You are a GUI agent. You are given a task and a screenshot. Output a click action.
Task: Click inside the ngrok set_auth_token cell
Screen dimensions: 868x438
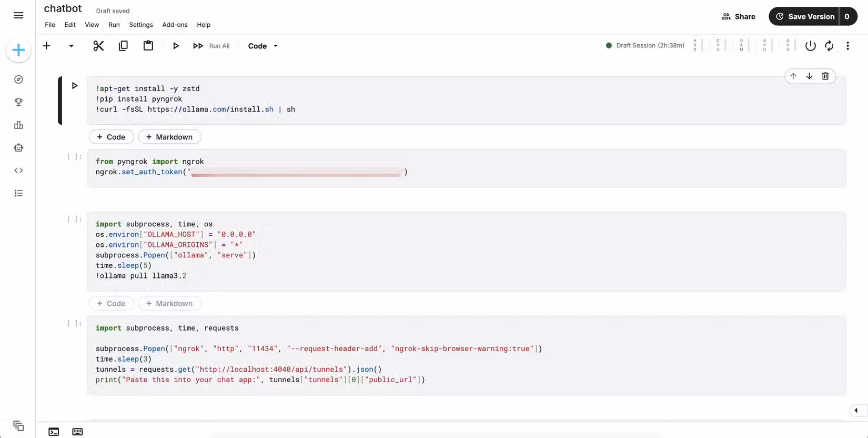pos(466,168)
